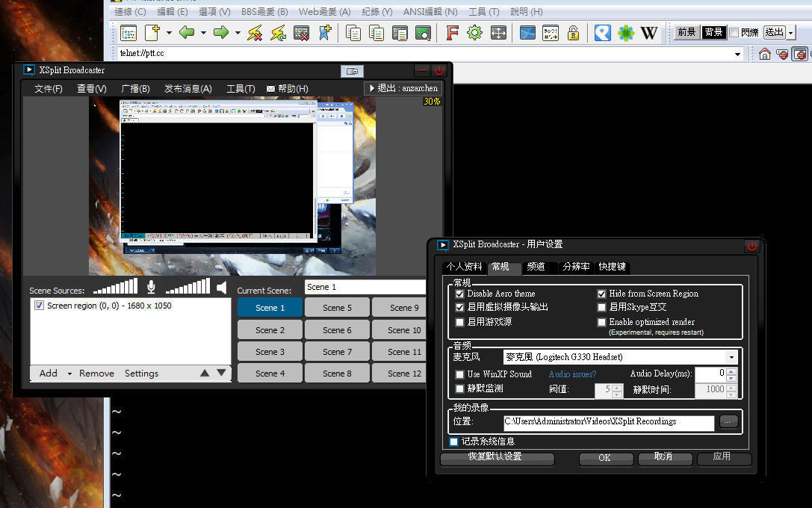This screenshot has height=508, width=812.
Task: Toggle the Screen region source checkbox
Action: [40, 306]
